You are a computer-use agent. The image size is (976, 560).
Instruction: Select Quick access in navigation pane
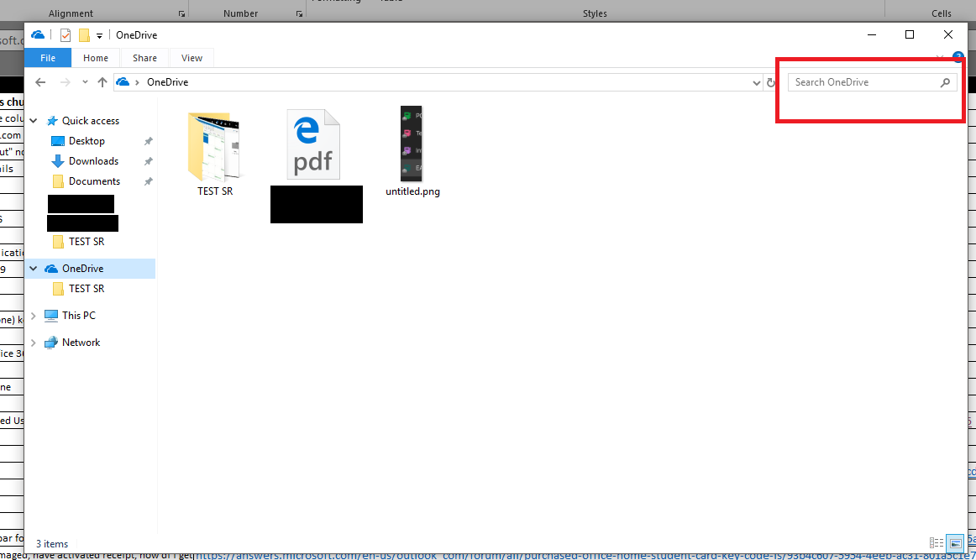pyautogui.click(x=90, y=121)
